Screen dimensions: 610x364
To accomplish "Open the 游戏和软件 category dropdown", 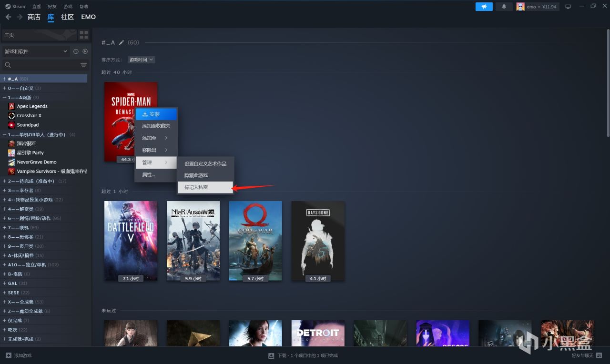I will click(x=36, y=51).
